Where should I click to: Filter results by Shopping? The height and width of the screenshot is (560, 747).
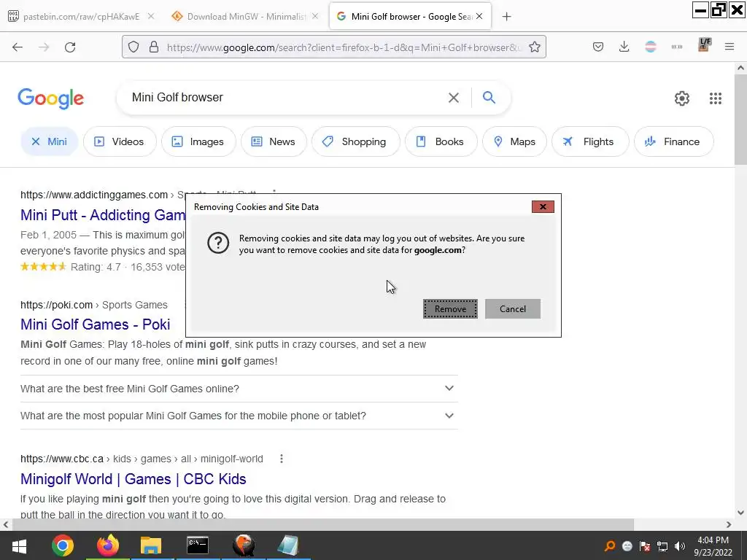[355, 141]
